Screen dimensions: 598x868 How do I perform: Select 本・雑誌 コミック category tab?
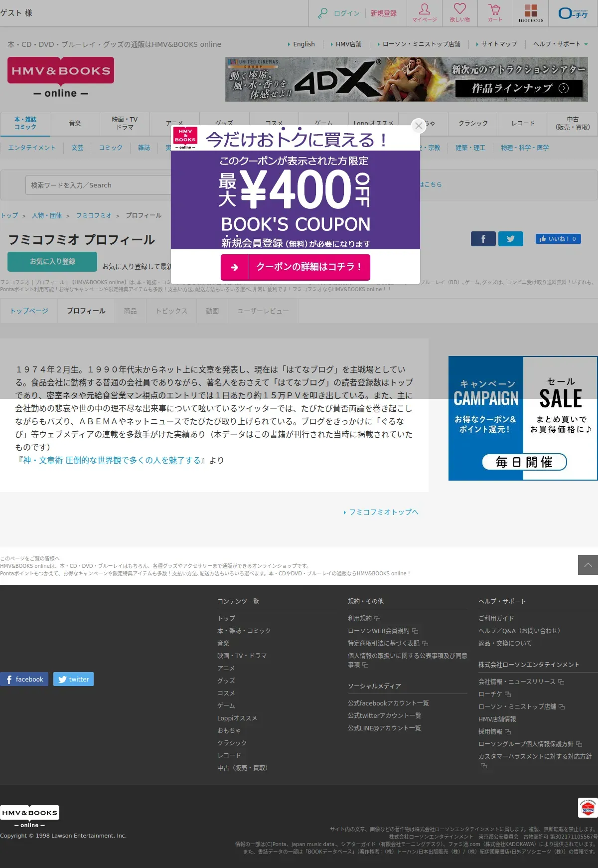pos(25,123)
